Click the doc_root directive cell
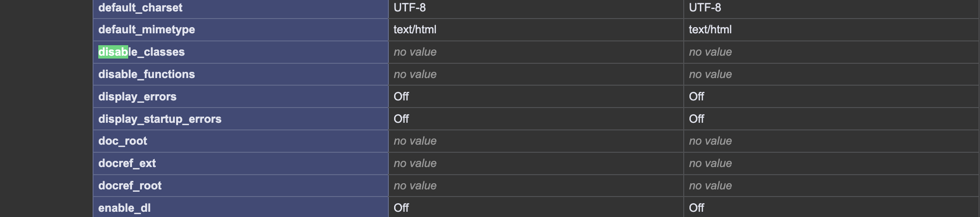The image size is (980, 217). coord(122,141)
